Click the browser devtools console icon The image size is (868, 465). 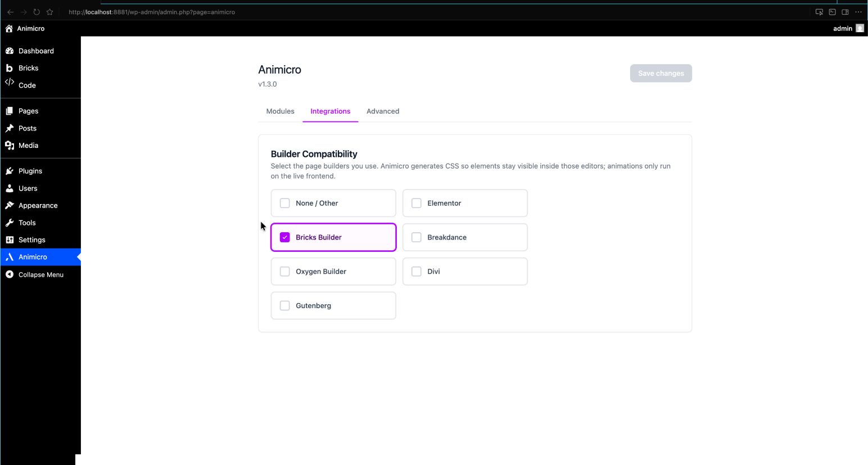[x=832, y=12]
